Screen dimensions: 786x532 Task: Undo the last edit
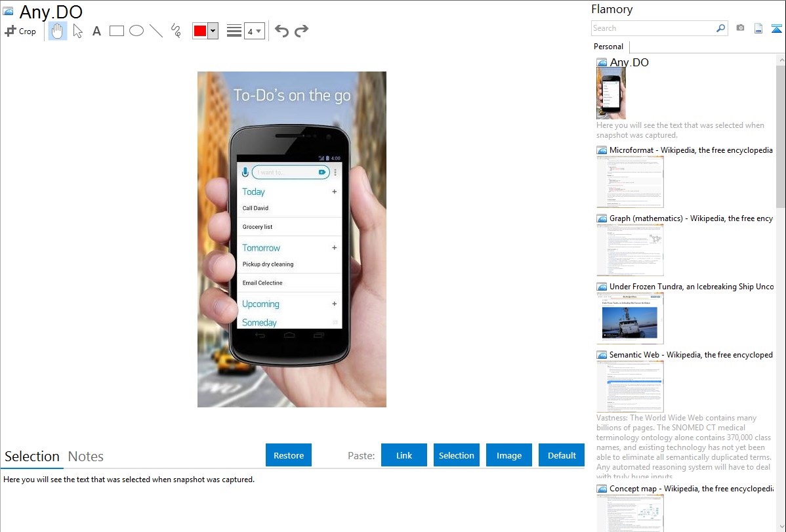281,31
